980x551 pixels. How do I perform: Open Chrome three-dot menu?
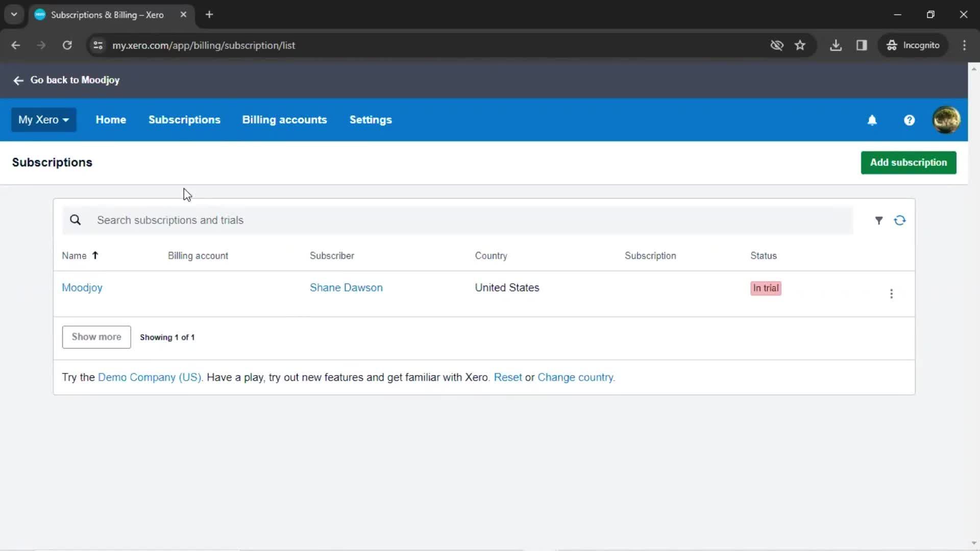click(964, 45)
